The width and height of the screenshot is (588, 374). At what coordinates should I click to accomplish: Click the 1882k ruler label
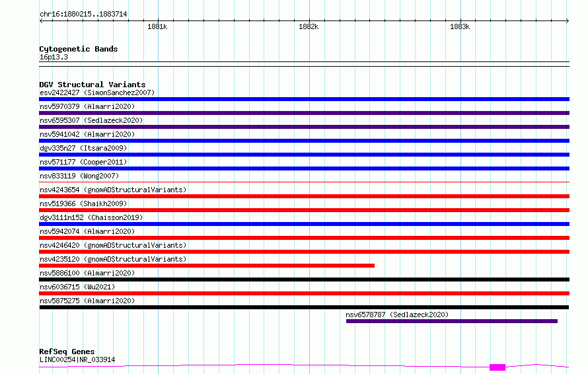coord(309,26)
